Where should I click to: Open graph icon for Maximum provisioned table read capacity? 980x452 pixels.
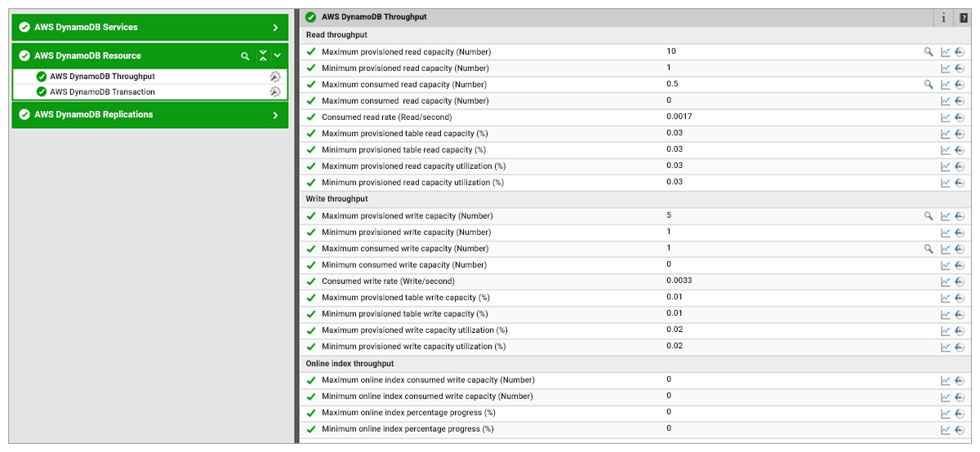[946, 134]
